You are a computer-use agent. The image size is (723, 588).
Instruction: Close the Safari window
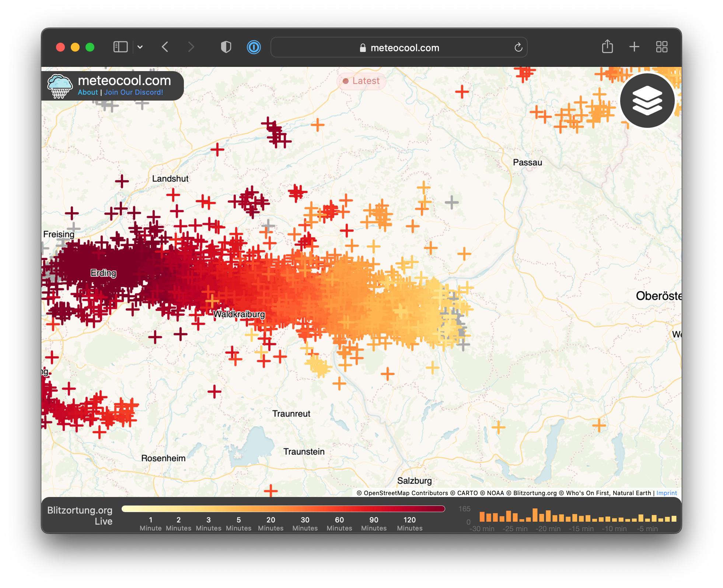click(60, 47)
